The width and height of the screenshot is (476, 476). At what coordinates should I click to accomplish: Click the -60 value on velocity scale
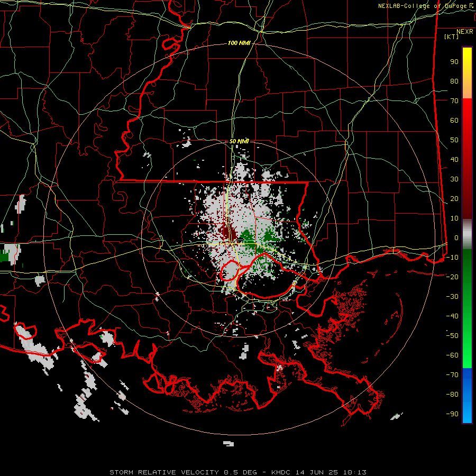point(452,355)
